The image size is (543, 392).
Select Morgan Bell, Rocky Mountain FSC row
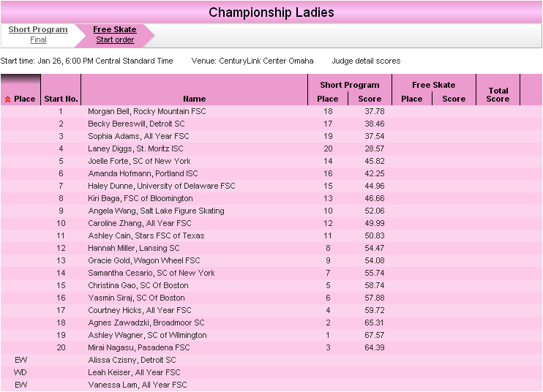pyautogui.click(x=271, y=111)
